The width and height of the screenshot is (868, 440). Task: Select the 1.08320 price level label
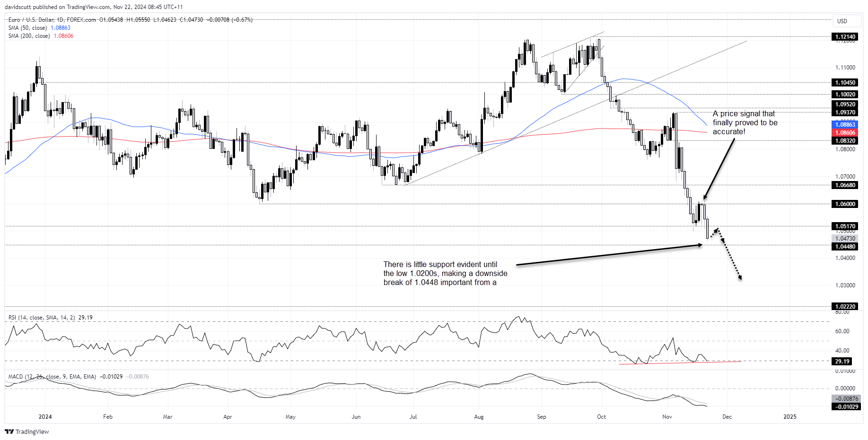(845, 141)
